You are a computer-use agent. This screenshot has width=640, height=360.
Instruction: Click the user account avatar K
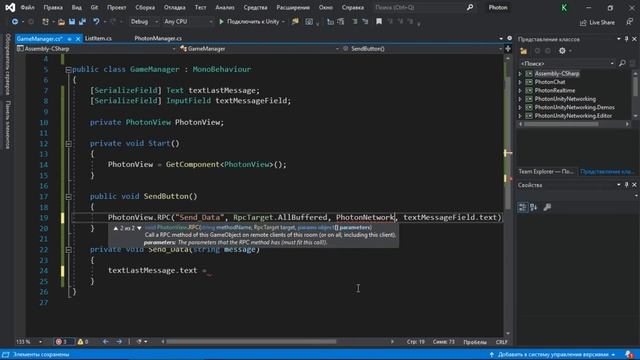point(564,8)
